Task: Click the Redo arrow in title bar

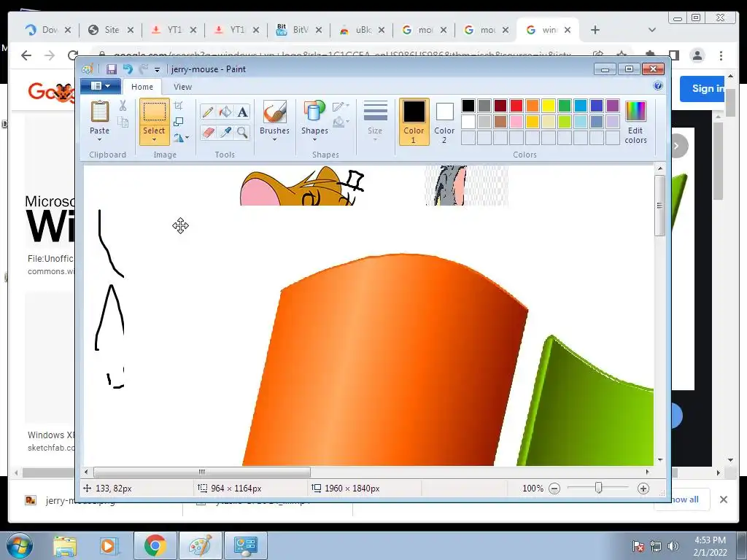Action: (143, 69)
